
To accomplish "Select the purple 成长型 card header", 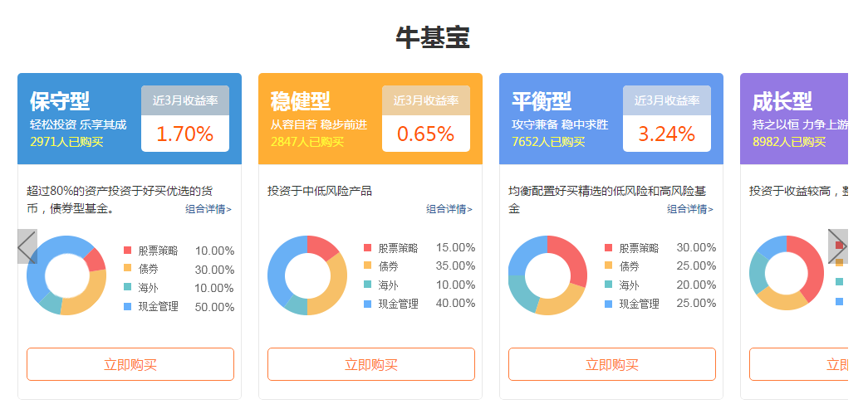I will pos(793,119).
